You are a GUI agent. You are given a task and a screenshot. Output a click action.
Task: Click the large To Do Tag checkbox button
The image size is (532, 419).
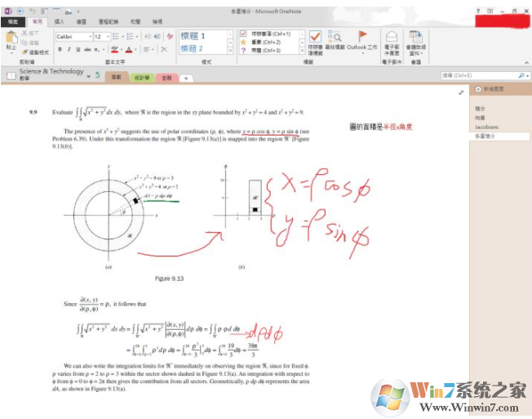point(315,43)
